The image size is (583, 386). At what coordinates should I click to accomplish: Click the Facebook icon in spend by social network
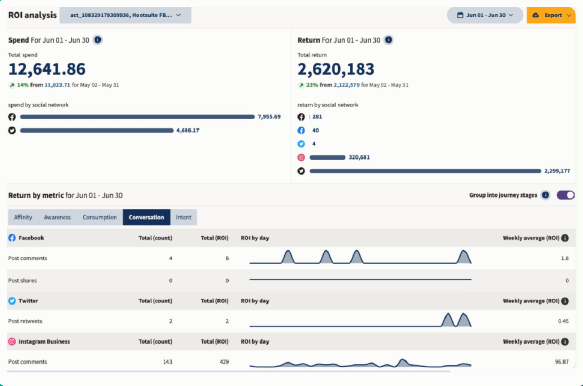click(x=12, y=117)
